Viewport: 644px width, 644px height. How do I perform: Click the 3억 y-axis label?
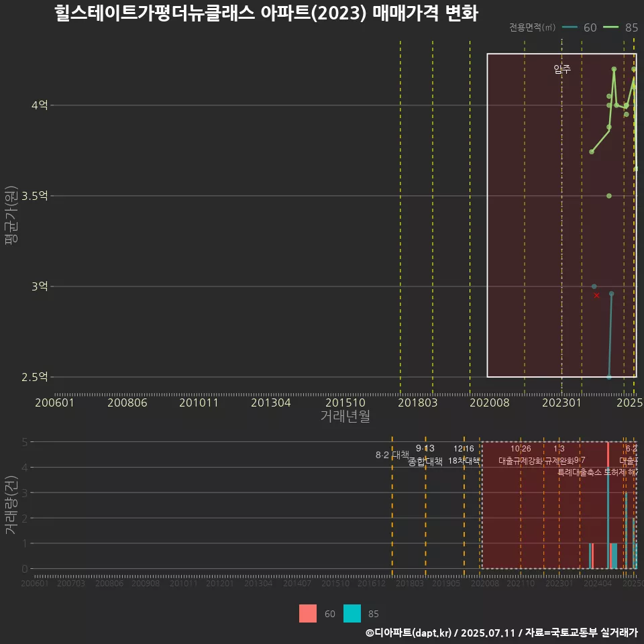pos(40,286)
